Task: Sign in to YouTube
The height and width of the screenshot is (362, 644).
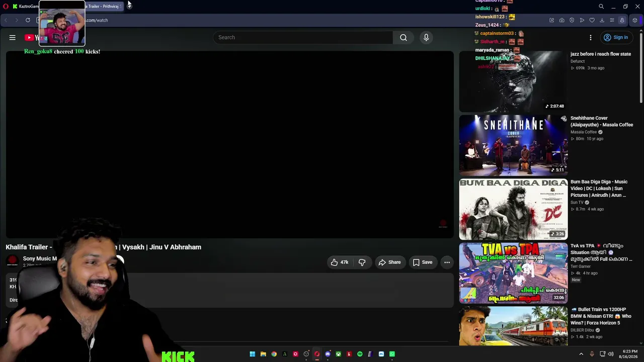Action: (x=616, y=37)
